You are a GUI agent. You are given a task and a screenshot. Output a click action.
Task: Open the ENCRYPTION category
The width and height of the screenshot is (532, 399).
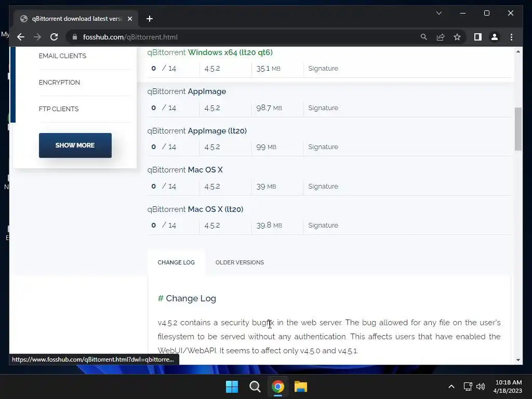[59, 83]
